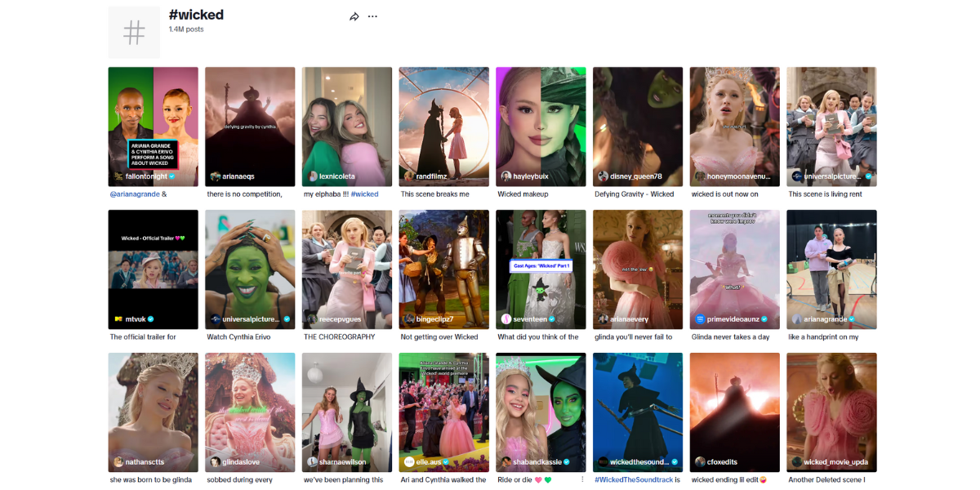Click caption 'THE CHOREOGRAPHY'
Viewport: 980px width, 490px height.
pyautogui.click(x=340, y=337)
